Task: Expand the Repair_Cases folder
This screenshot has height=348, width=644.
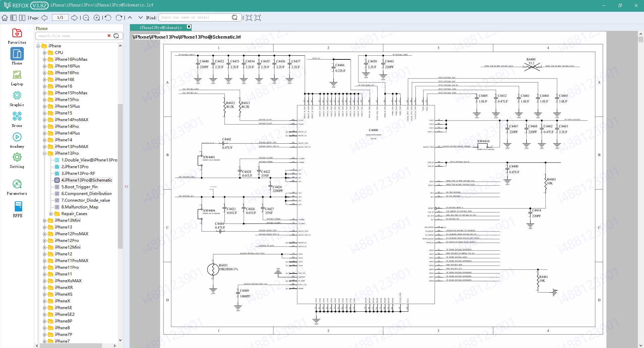Action: 51,213
